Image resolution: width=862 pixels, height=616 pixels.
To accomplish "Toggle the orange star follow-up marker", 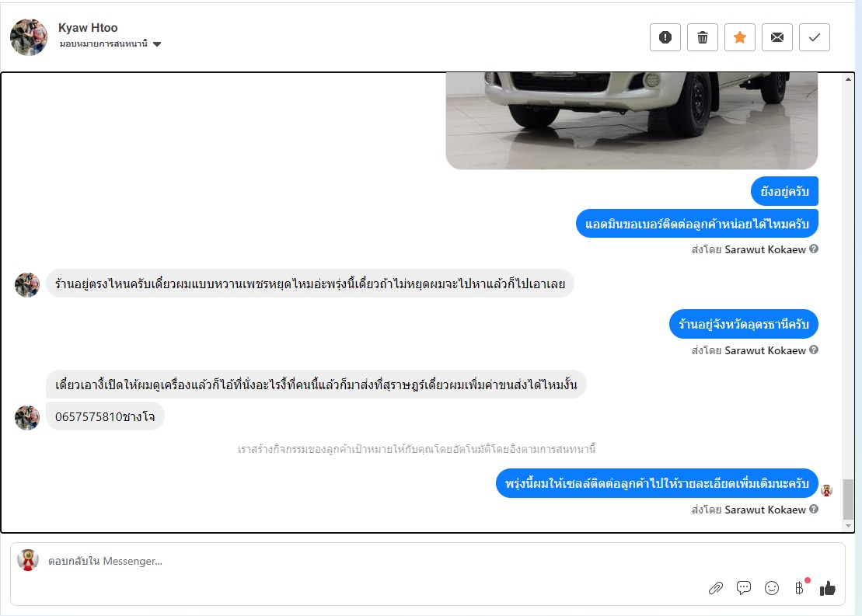I will tap(740, 37).
